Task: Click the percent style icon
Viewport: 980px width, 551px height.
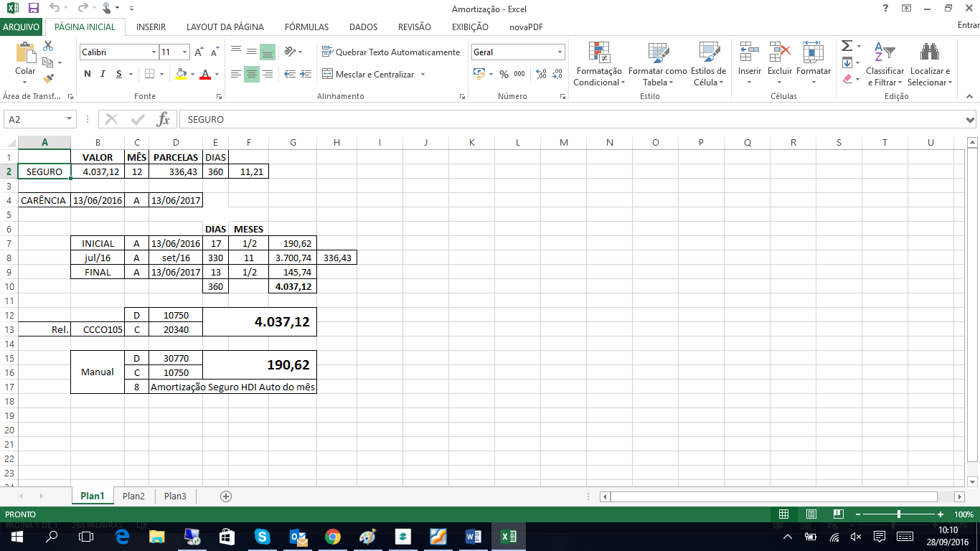Action: [504, 74]
